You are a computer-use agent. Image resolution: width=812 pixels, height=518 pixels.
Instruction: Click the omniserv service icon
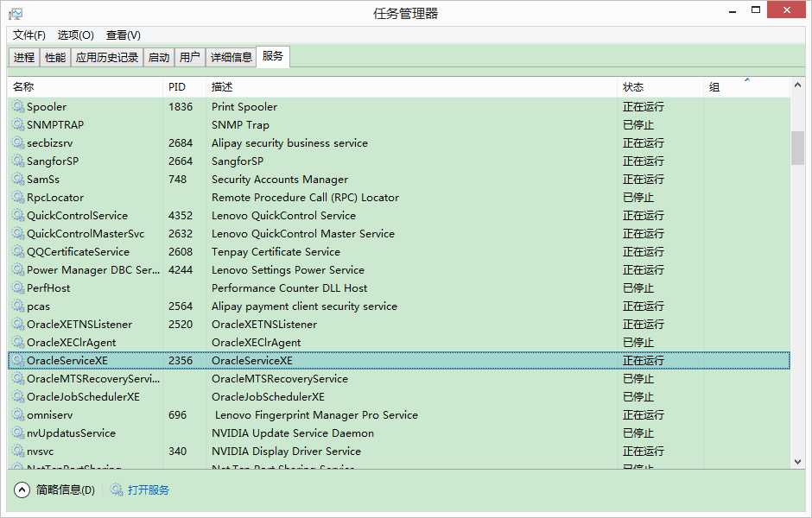click(x=19, y=414)
